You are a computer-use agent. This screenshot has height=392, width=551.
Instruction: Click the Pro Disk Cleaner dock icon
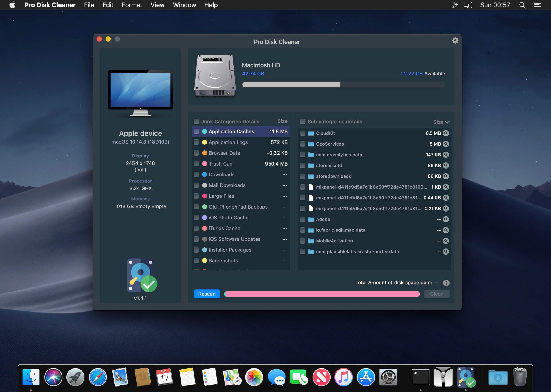(467, 377)
